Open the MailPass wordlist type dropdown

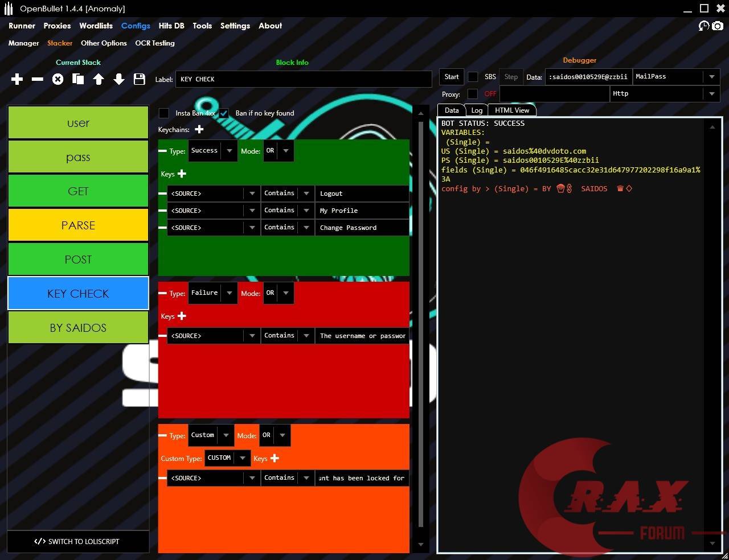[x=711, y=76]
